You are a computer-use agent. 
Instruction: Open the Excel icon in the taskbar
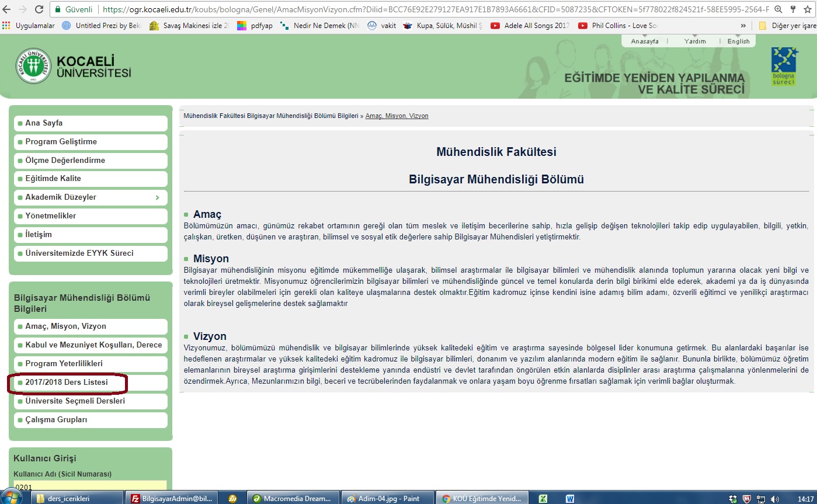pyautogui.click(x=543, y=498)
